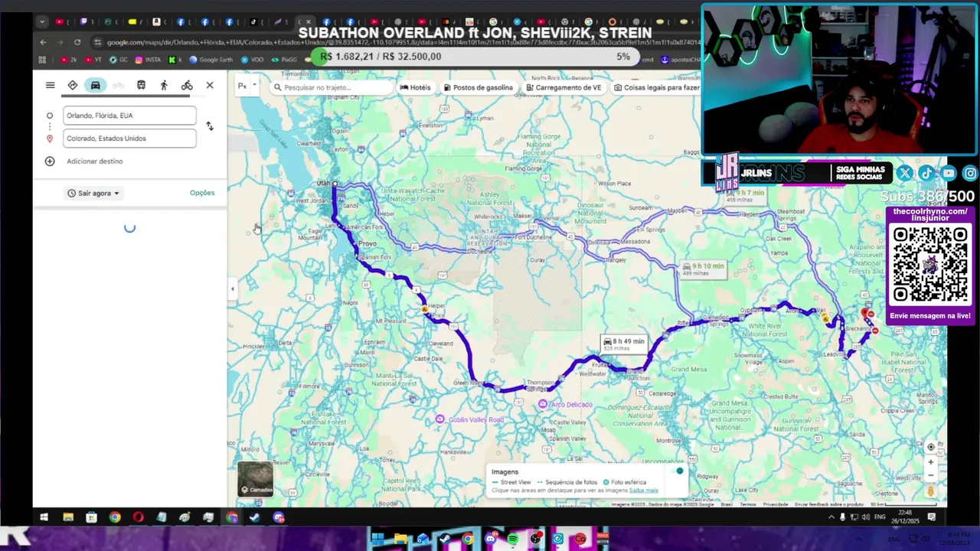Screen dimensions: 980x551
Task: Zoom in the map
Action: [x=931, y=462]
